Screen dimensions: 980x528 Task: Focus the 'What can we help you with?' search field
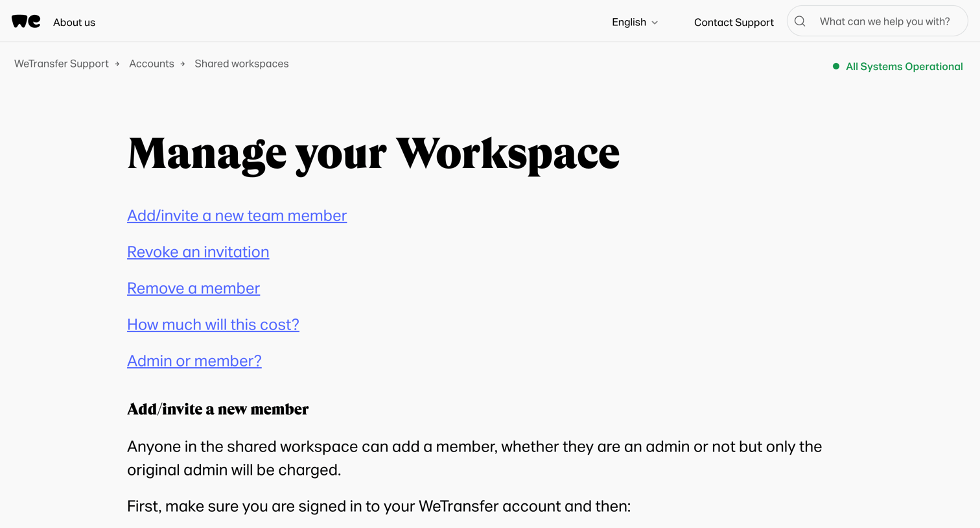pyautogui.click(x=878, y=21)
